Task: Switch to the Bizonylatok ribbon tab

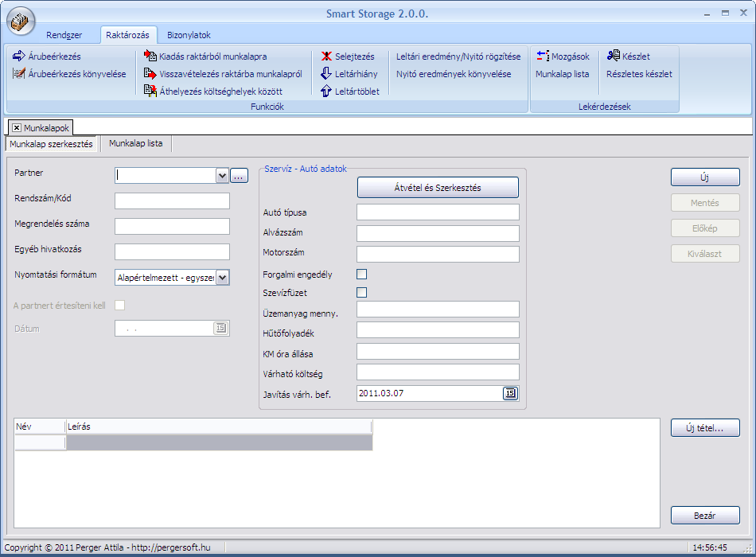Action: (x=189, y=35)
